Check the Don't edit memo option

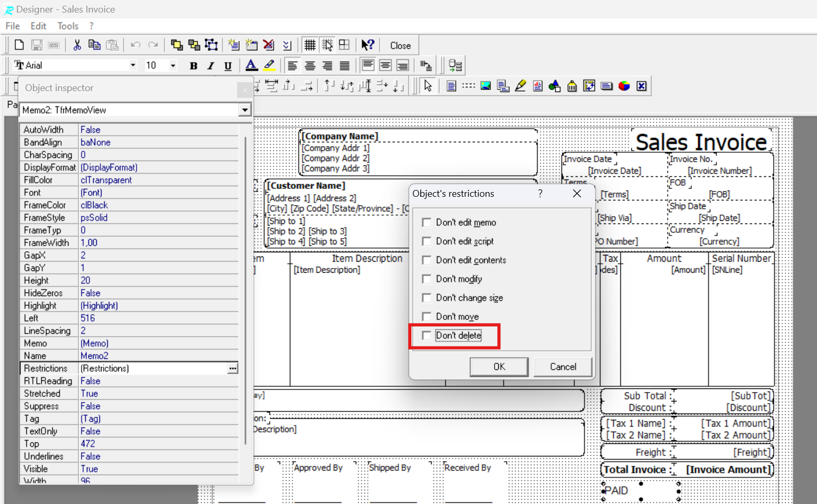coord(427,222)
